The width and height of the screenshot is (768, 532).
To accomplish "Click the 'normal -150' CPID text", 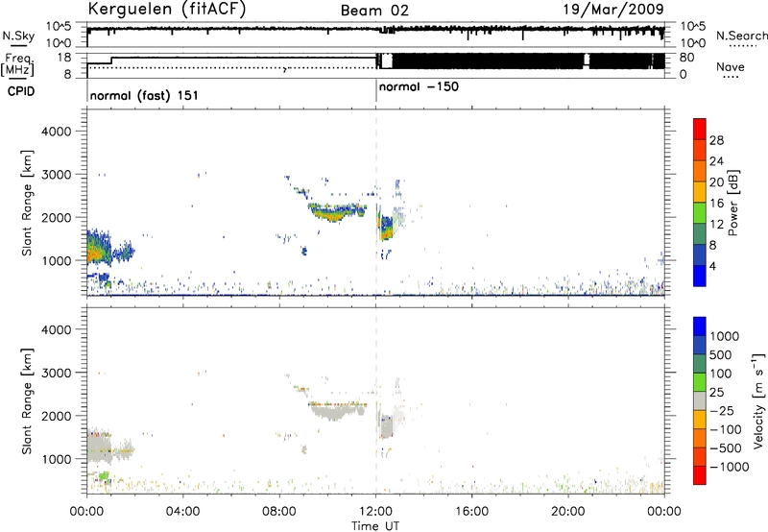I will click(419, 87).
